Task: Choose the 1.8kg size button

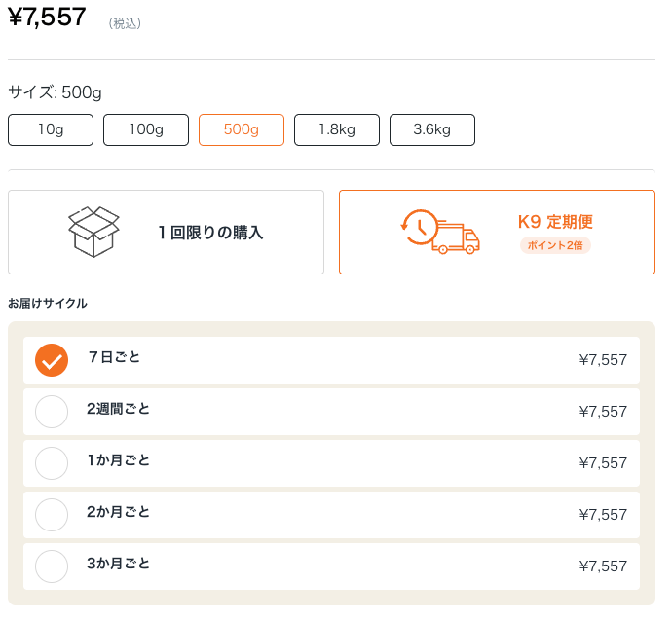Action: point(337,129)
